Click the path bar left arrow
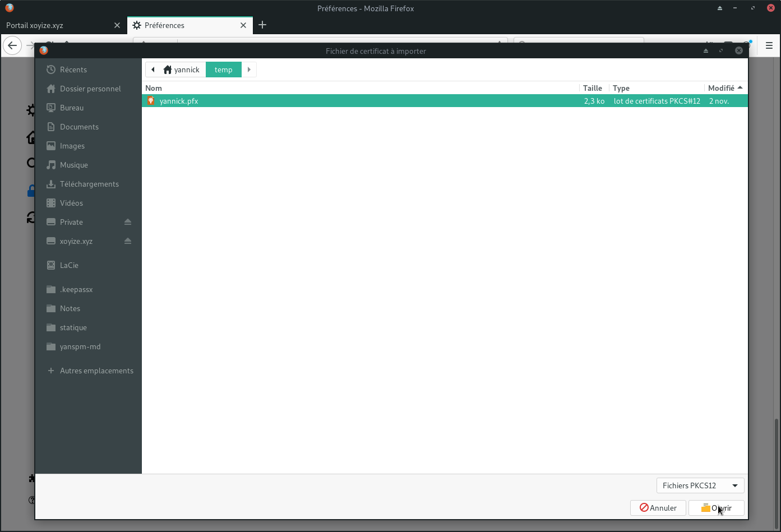The image size is (781, 532). pos(153,70)
